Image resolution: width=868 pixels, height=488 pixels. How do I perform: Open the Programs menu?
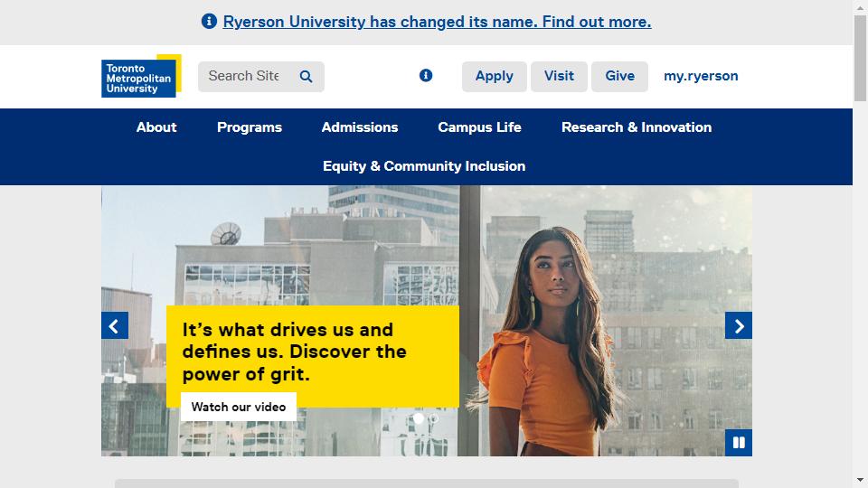[x=250, y=127]
